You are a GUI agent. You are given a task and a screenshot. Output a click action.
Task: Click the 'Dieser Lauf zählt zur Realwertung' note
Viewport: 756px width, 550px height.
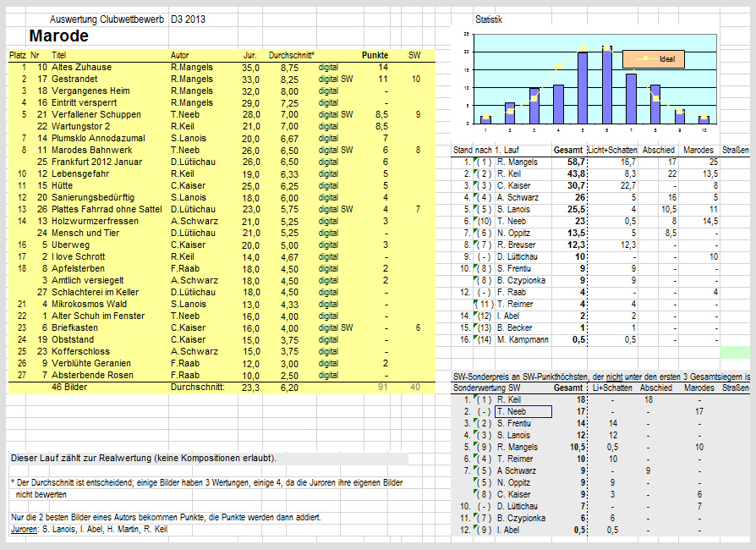tap(144, 458)
